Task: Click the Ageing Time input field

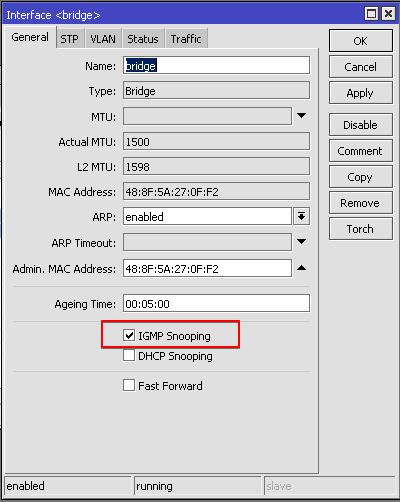Action: pyautogui.click(x=216, y=303)
